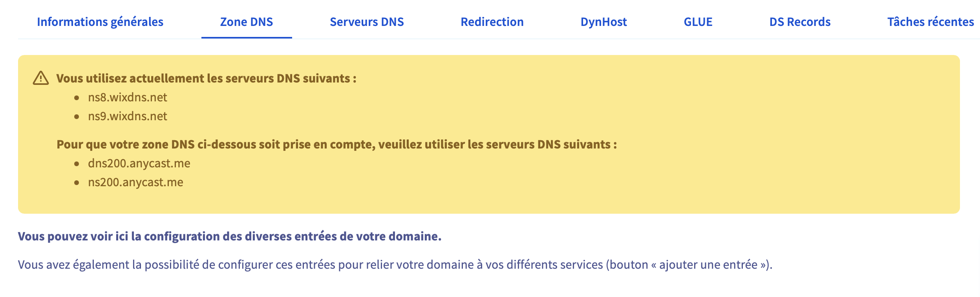
Task: Click the ns9.wixdns.net server entry
Action: point(128,116)
